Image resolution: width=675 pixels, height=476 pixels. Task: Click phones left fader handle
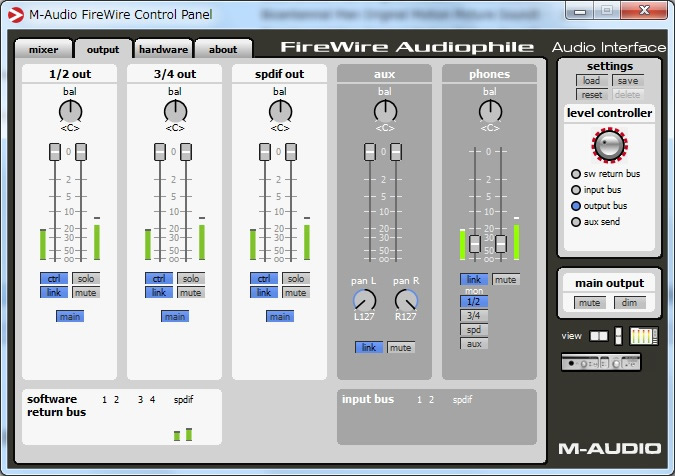point(475,244)
